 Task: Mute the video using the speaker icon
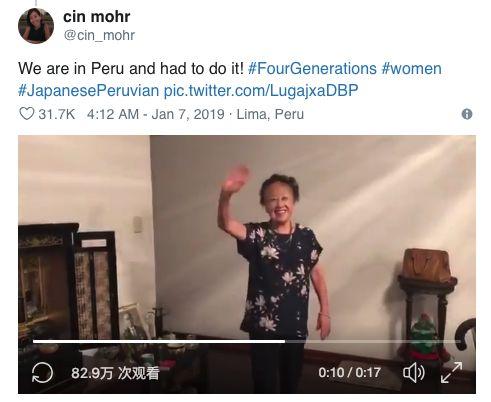coord(413,372)
